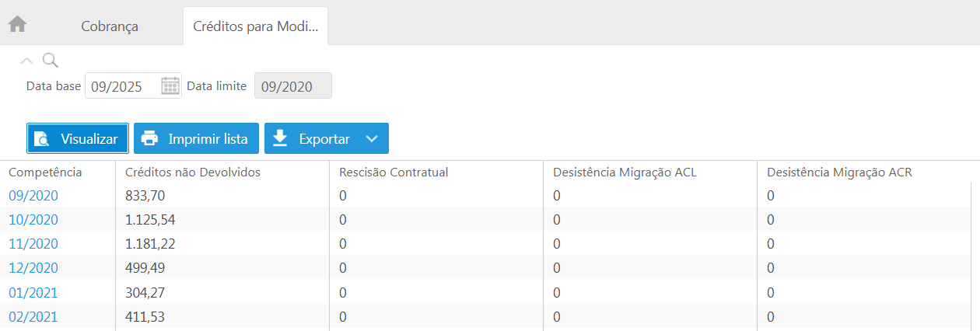Click the Data limite field
The image size is (980, 331).
click(293, 86)
